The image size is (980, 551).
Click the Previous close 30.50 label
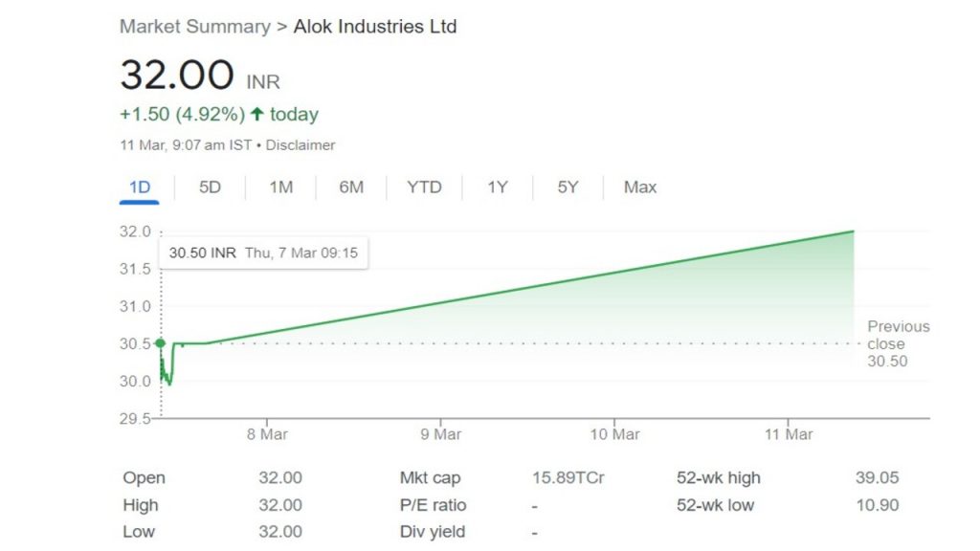(898, 343)
